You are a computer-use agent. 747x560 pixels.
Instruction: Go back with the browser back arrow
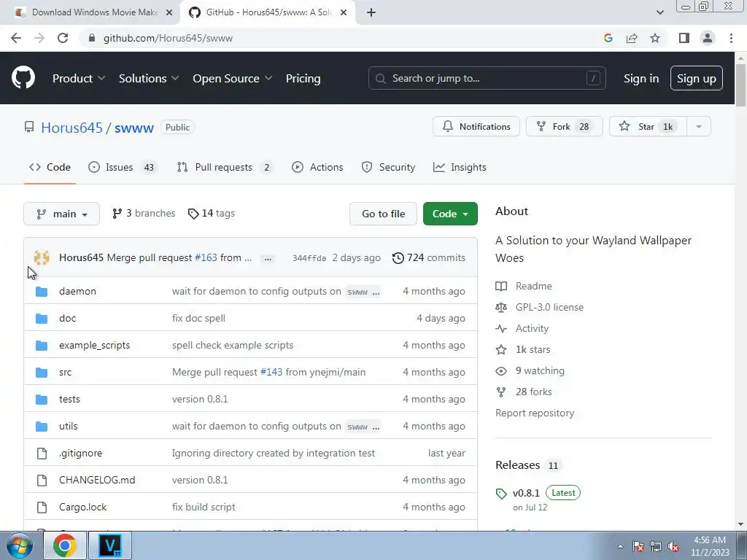click(16, 38)
